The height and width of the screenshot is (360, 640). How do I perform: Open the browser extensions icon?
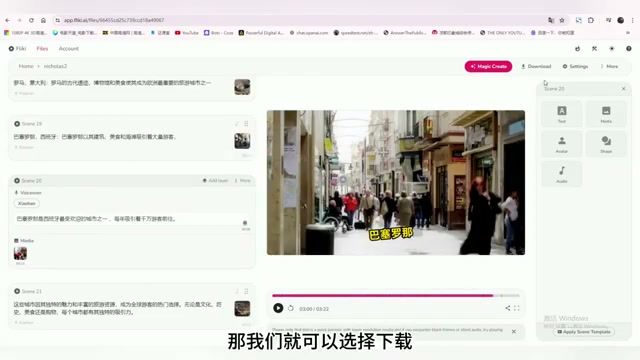(591, 20)
